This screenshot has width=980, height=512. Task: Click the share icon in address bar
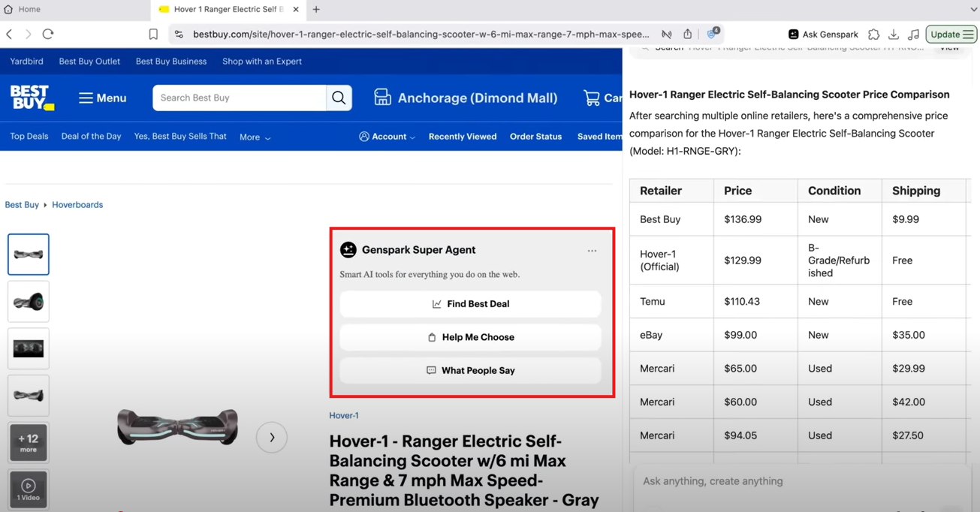tap(688, 34)
